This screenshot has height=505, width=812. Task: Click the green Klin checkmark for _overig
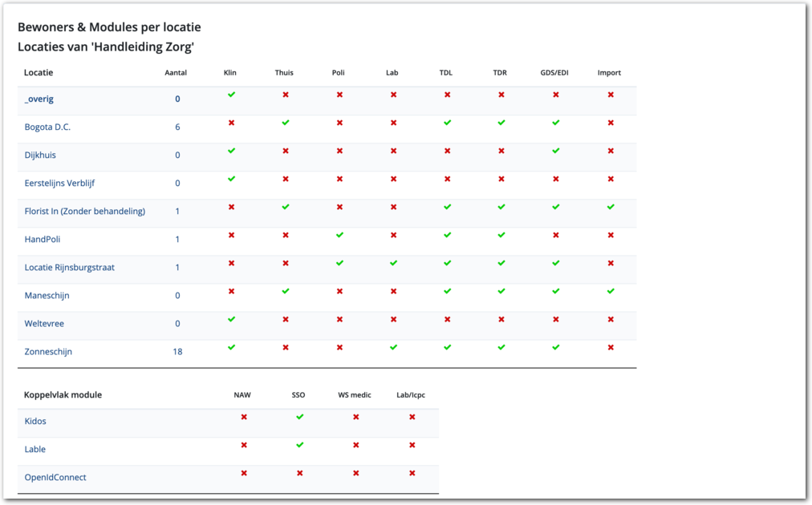(x=231, y=95)
